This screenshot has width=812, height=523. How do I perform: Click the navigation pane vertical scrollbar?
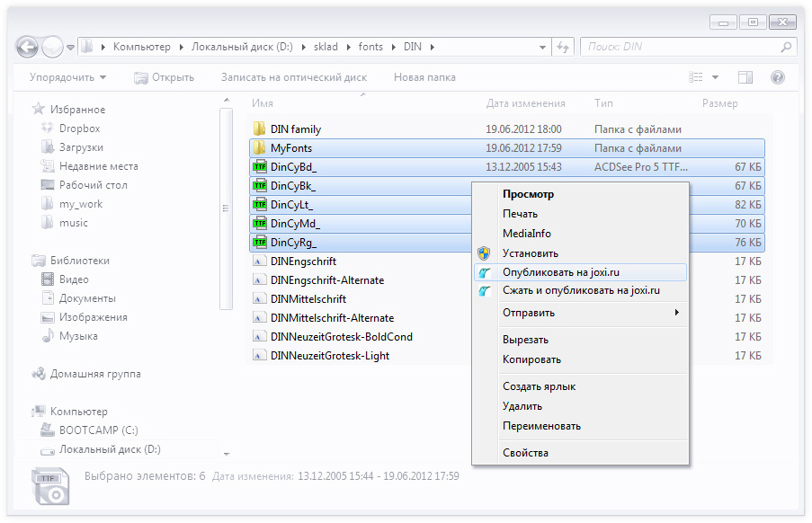coord(226,208)
